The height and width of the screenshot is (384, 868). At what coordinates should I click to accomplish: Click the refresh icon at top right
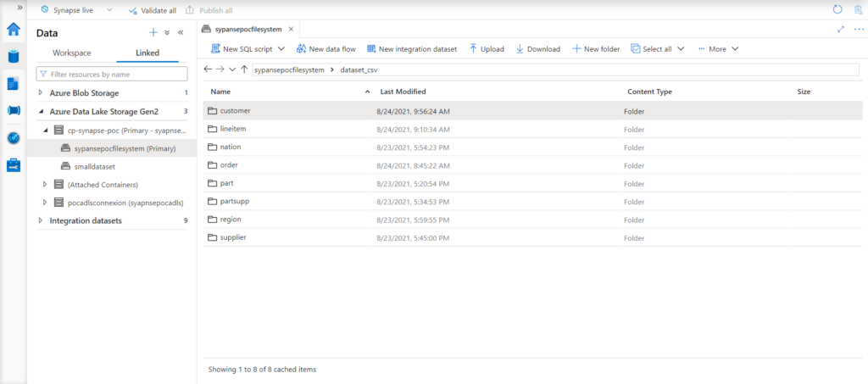(837, 9)
